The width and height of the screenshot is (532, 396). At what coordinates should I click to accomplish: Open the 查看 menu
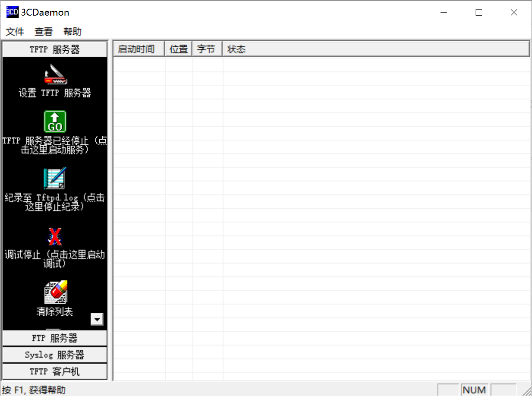pyautogui.click(x=44, y=32)
